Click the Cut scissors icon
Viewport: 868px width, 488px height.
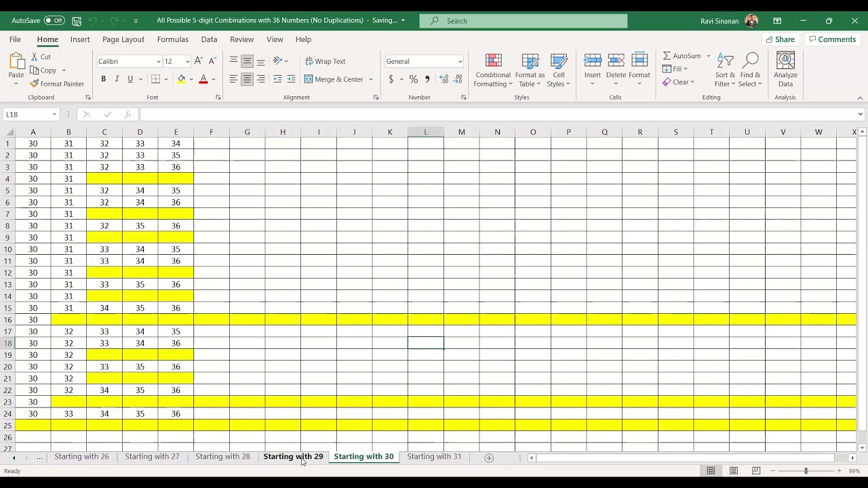[x=35, y=57]
